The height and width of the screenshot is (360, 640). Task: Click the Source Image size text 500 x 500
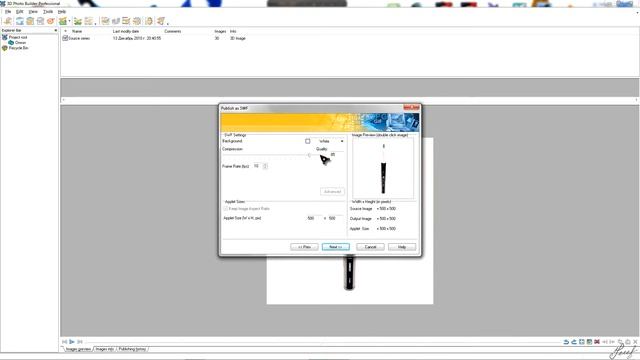(386, 209)
